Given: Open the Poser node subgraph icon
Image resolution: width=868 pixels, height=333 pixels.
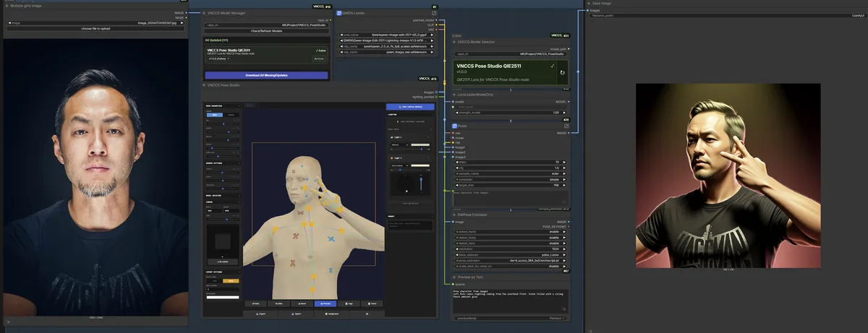Looking at the screenshot, I should pyautogui.click(x=566, y=126).
